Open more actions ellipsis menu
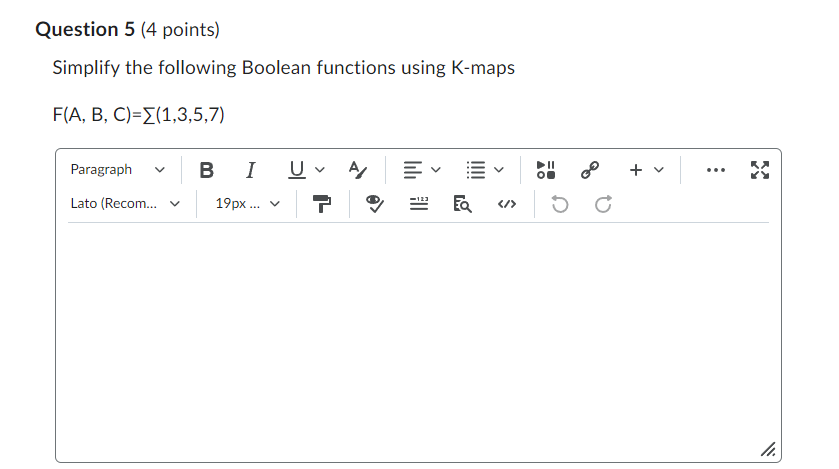 pos(715,170)
